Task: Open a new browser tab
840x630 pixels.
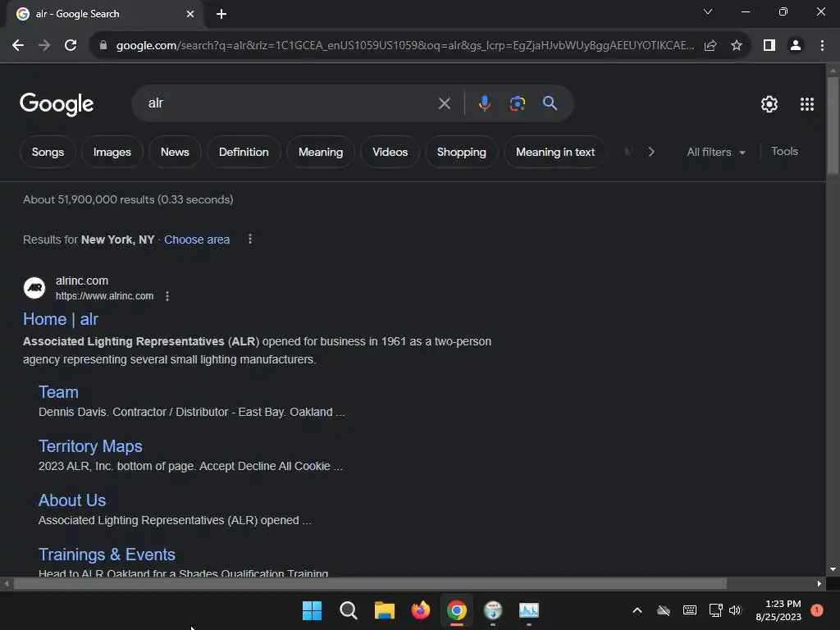Action: click(221, 14)
